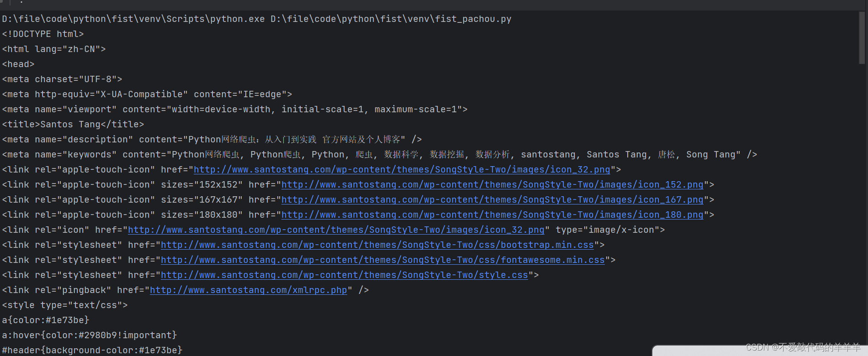This screenshot has height=356, width=868.
Task: Click the xmlrpc.php pingback link
Action: (249, 290)
